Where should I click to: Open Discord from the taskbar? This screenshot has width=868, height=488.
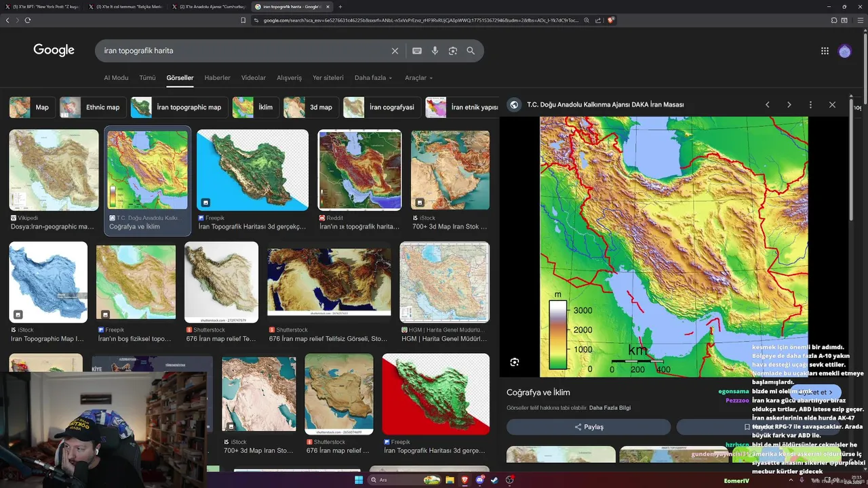480,480
